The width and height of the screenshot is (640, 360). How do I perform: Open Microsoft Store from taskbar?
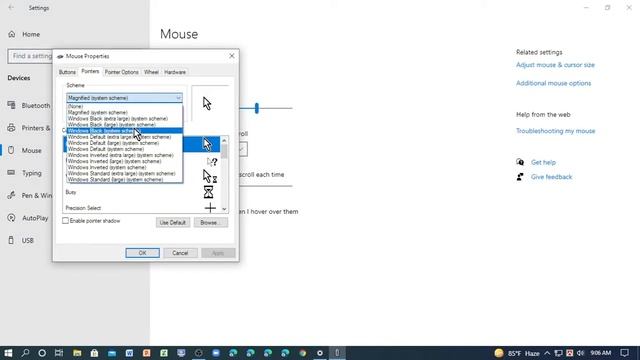tap(94, 353)
